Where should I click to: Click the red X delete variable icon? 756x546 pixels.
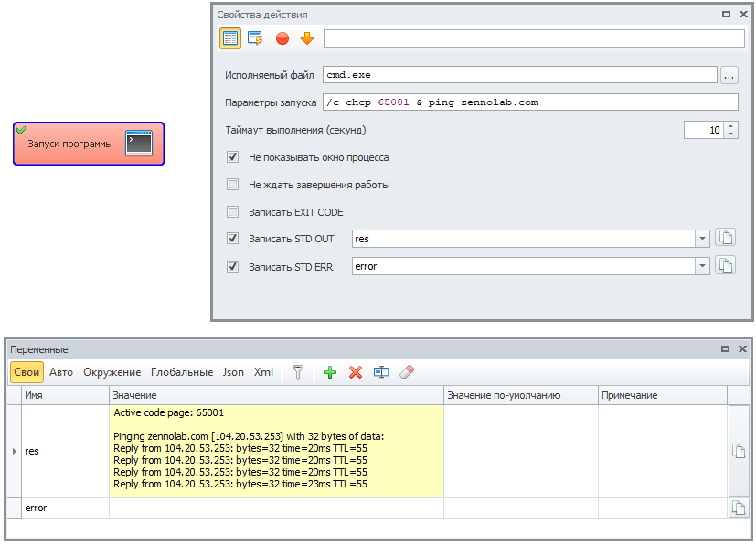tap(356, 372)
